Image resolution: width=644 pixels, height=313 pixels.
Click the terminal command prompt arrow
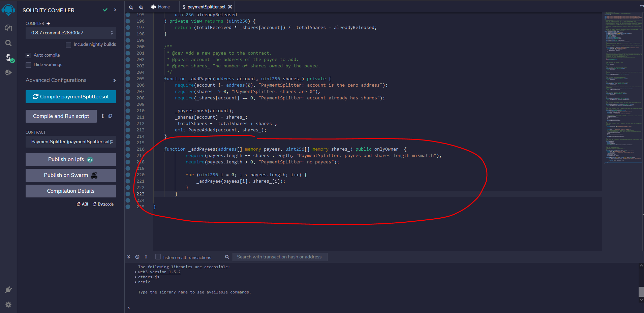(x=129, y=308)
